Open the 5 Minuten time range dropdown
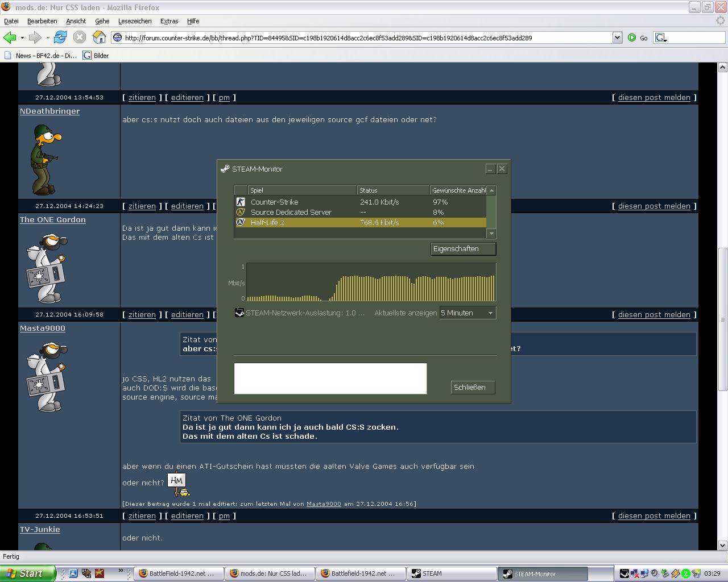Viewport: 728px width, 582px height. pyautogui.click(x=468, y=313)
